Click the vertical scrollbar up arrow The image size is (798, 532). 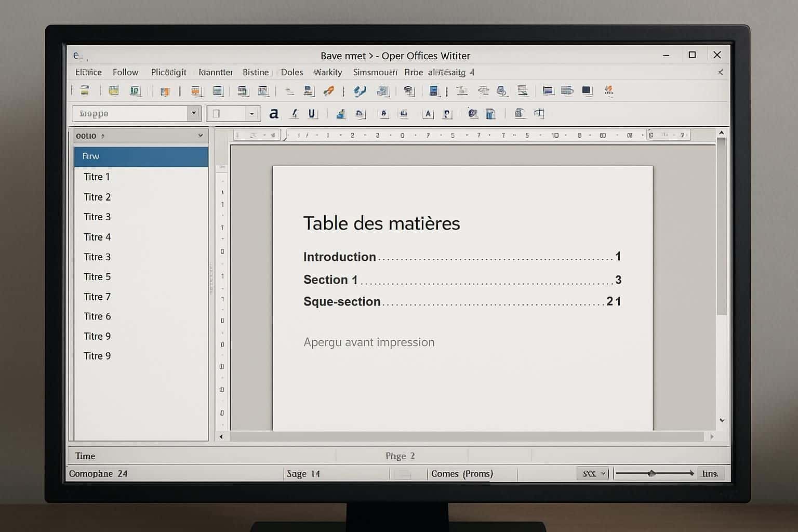coord(721,134)
